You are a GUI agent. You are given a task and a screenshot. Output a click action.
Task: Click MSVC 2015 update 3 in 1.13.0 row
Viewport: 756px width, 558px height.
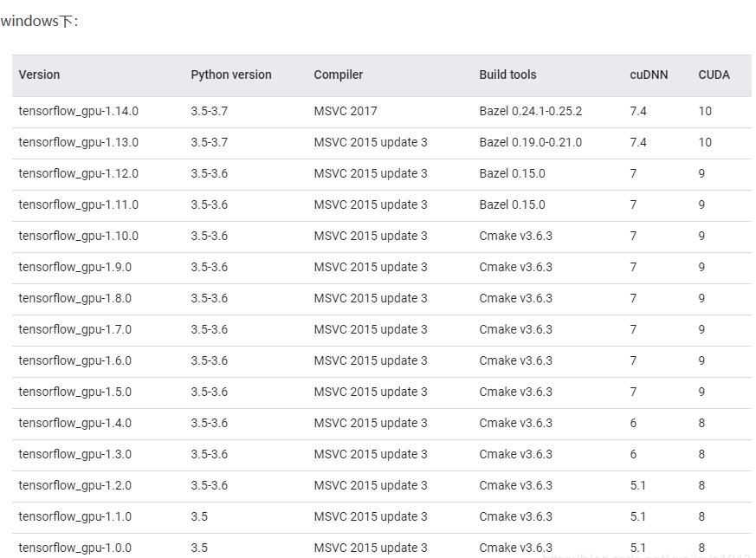371,143
